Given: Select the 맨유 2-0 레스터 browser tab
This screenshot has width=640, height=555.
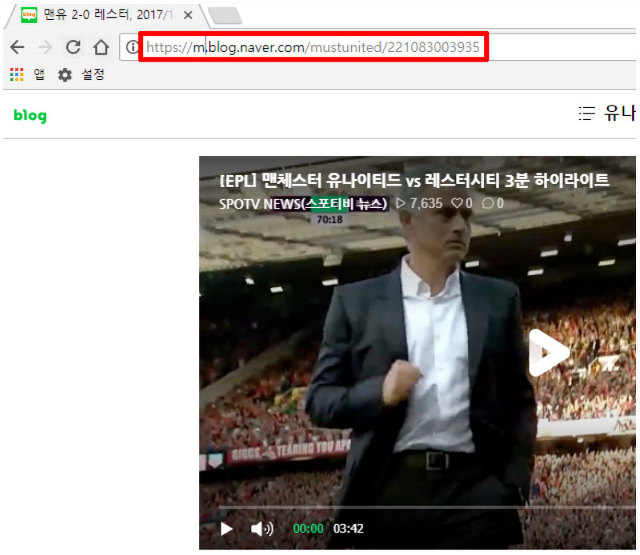Looking at the screenshot, I should click(106, 15).
